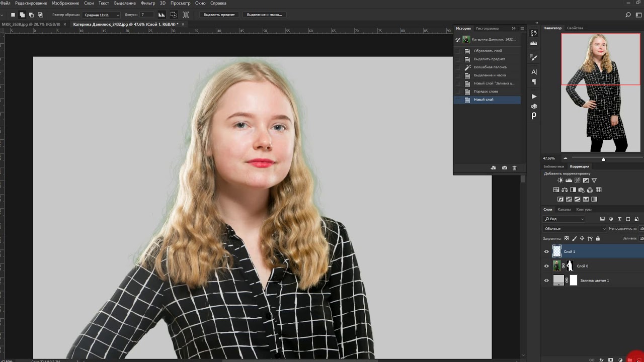The width and height of the screenshot is (644, 362).
Task: Open the blend mode dropdown "Обычные"
Action: 574,229
